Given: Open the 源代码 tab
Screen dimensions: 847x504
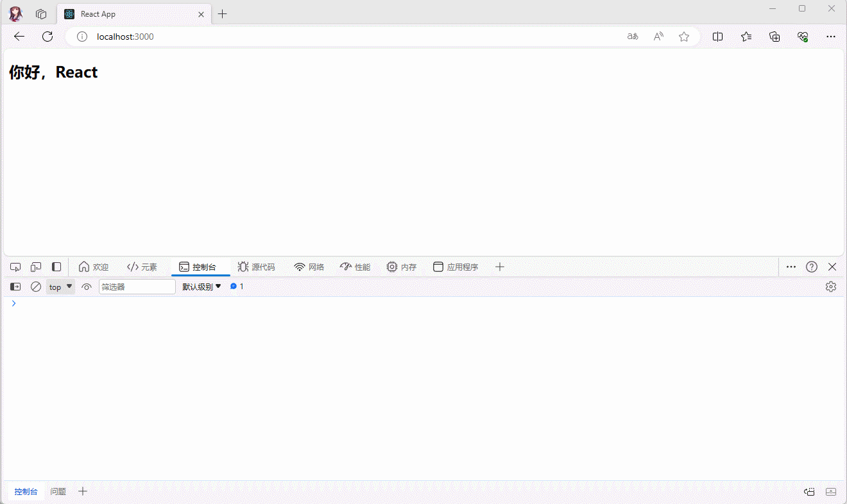Looking at the screenshot, I should [256, 267].
